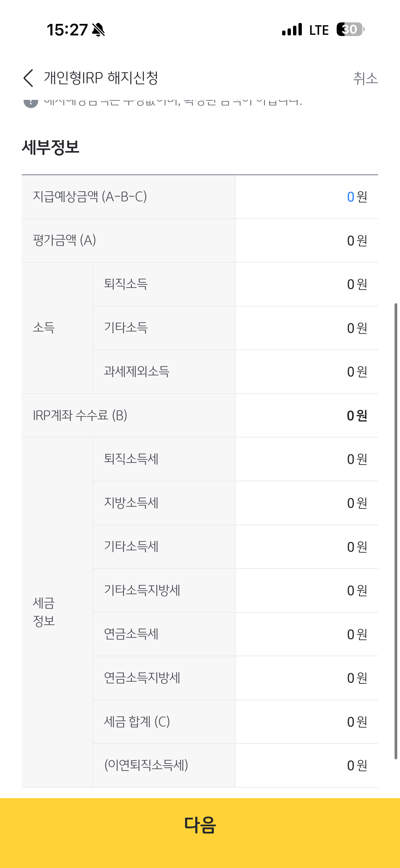Tap the cellular signal bars icon
This screenshot has height=868, width=400.
point(292,30)
